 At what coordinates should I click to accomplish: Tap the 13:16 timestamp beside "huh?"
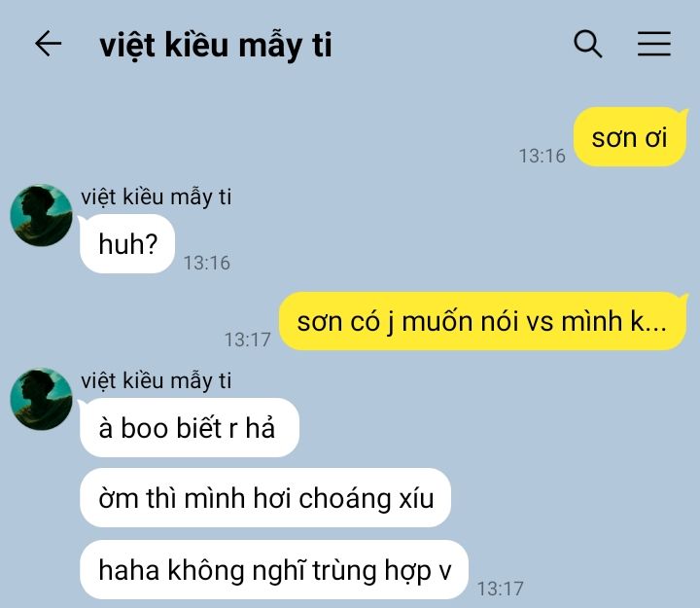(207, 263)
